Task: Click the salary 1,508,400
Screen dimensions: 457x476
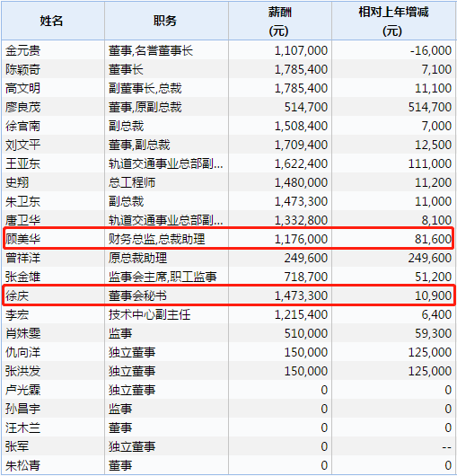Action: (301, 126)
